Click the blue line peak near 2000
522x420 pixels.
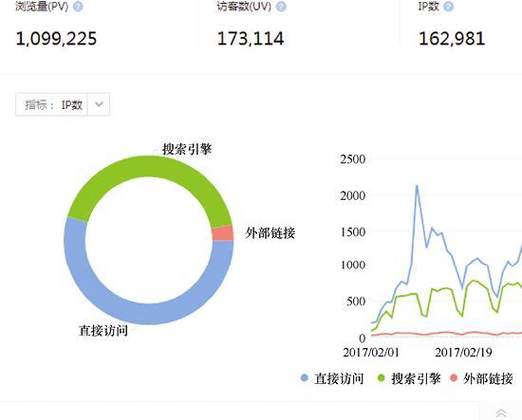coord(417,186)
